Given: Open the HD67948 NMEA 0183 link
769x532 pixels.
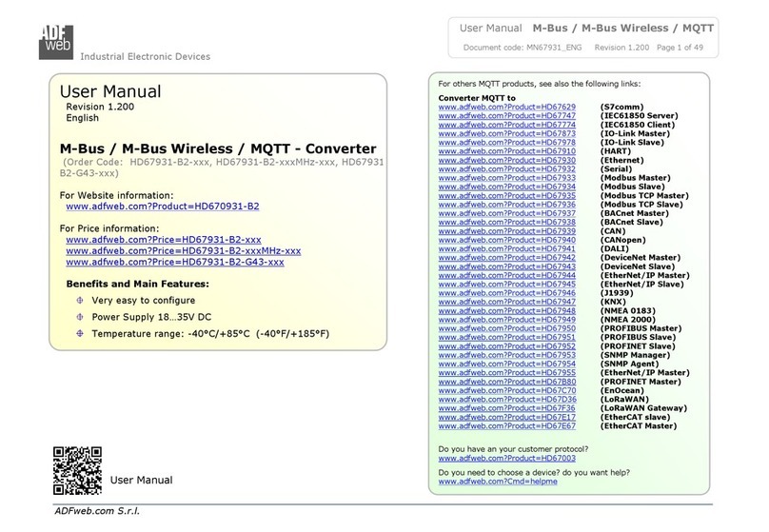Looking at the screenshot, I should (x=507, y=310).
